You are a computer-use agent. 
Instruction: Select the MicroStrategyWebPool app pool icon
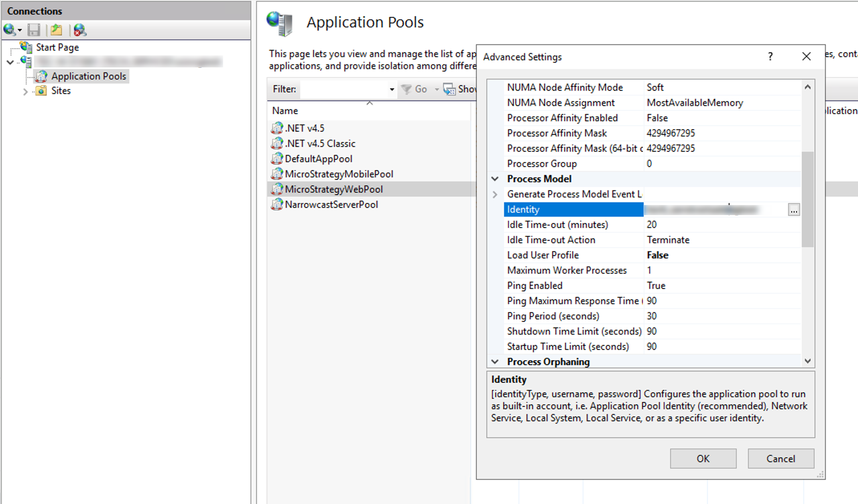tap(277, 189)
